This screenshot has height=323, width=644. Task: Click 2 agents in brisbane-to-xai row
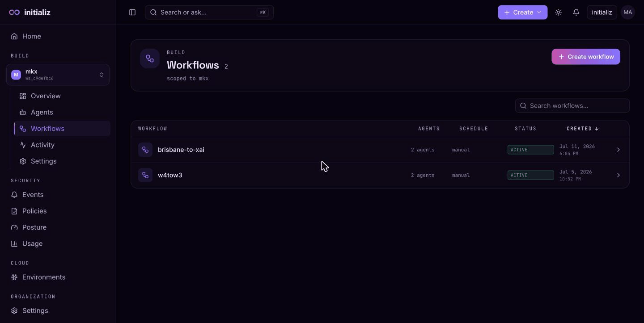pyautogui.click(x=423, y=150)
